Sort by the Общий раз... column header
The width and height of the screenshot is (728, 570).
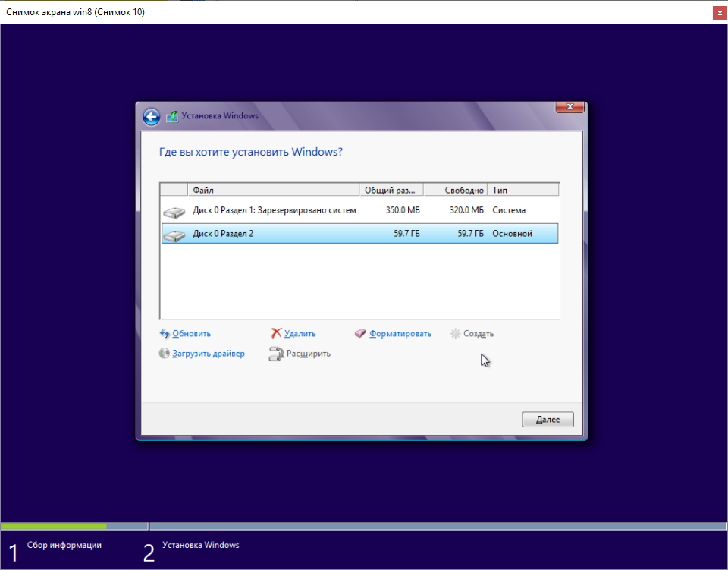391,190
